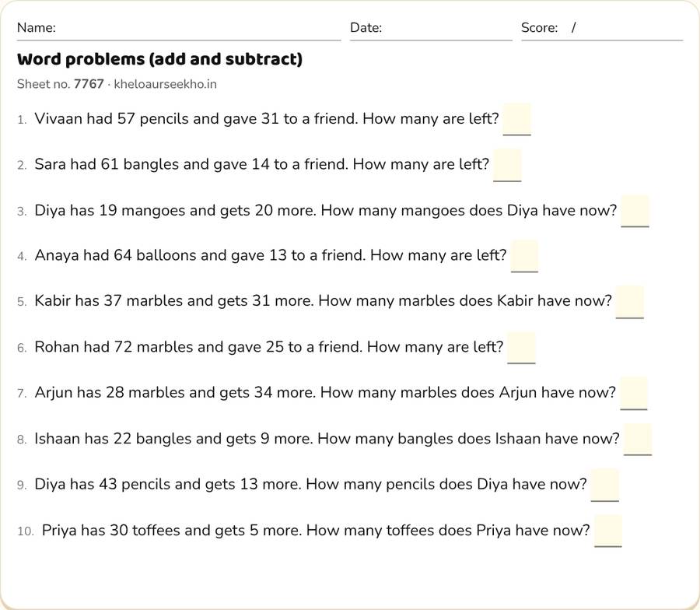Click the title 'Word problems (add and subtract)'
This screenshot has width=700, height=610.
point(159,59)
